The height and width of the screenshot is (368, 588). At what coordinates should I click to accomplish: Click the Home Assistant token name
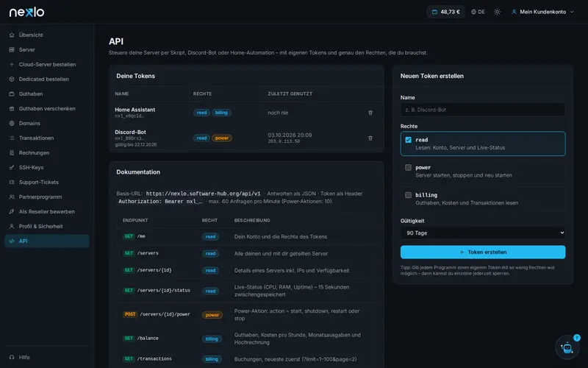coord(135,110)
